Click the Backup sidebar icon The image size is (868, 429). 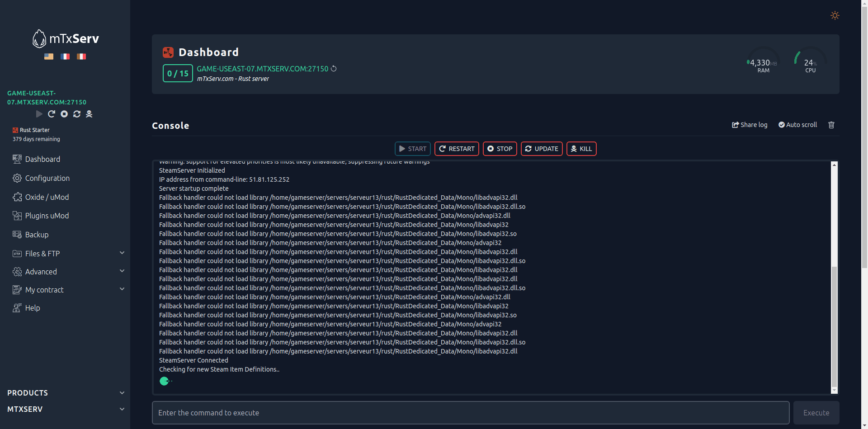tap(17, 235)
